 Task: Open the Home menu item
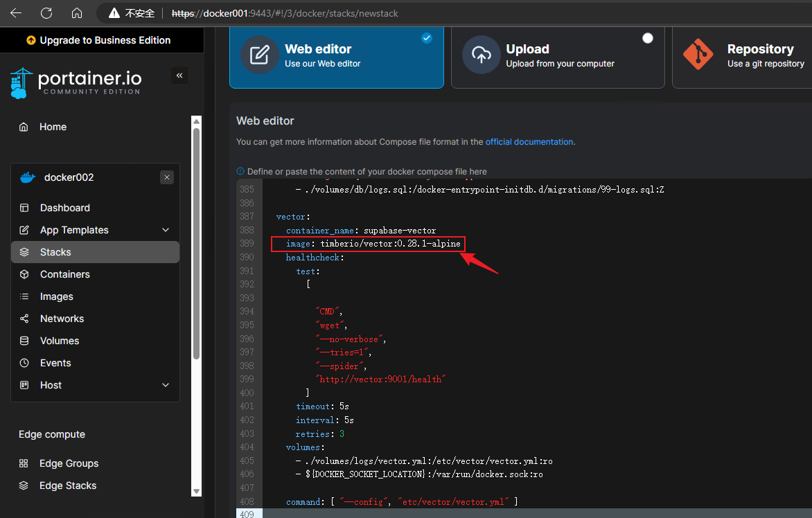(x=53, y=127)
